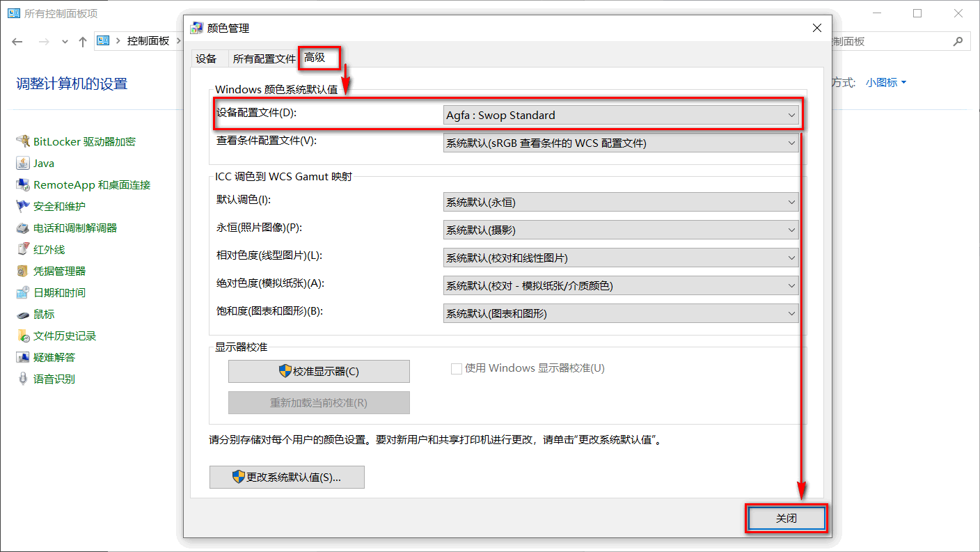
Task: Open the 饱和度(图表和图形) dropdown
Action: (x=621, y=314)
